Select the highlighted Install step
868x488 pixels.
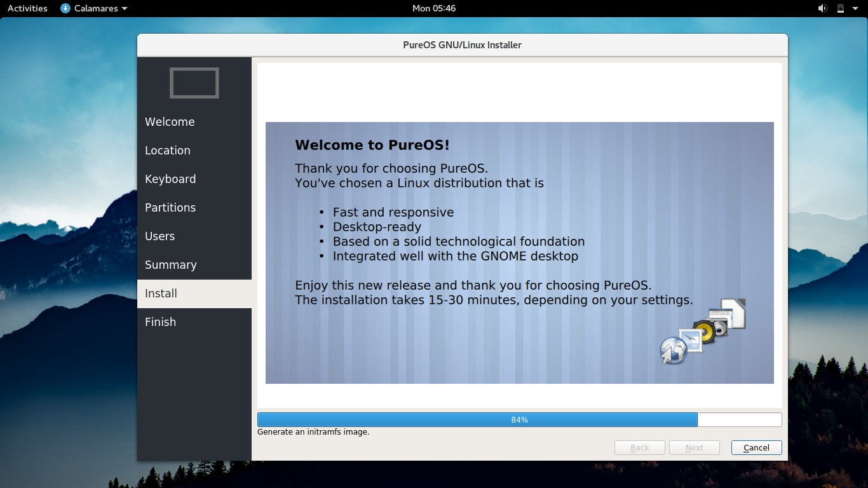[161, 293]
